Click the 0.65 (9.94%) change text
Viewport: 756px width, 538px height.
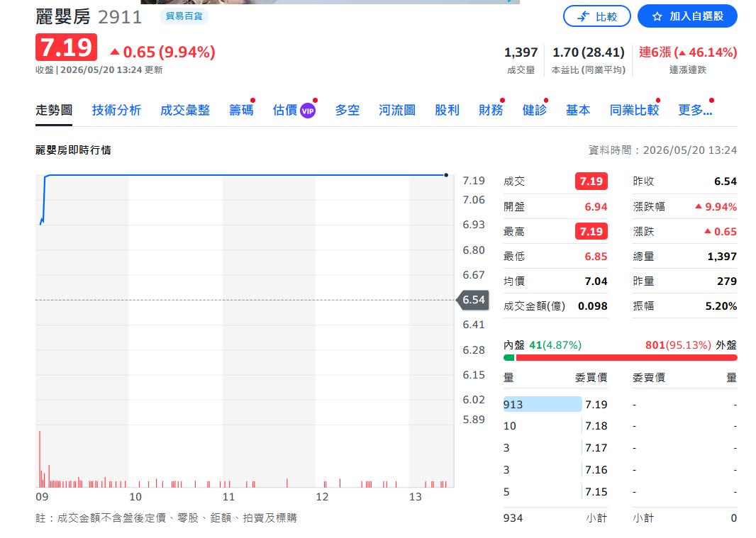pos(163,52)
